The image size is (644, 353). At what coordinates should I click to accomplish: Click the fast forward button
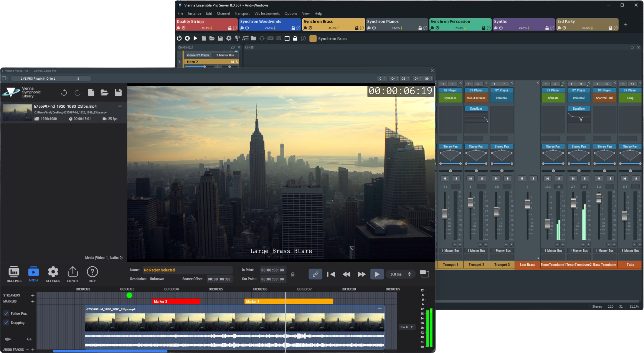[362, 274]
